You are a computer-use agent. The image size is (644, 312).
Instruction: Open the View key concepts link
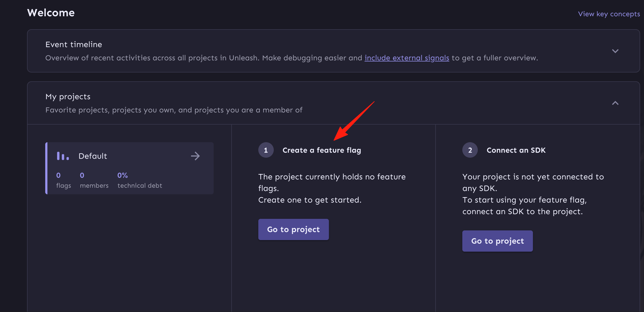609,14
